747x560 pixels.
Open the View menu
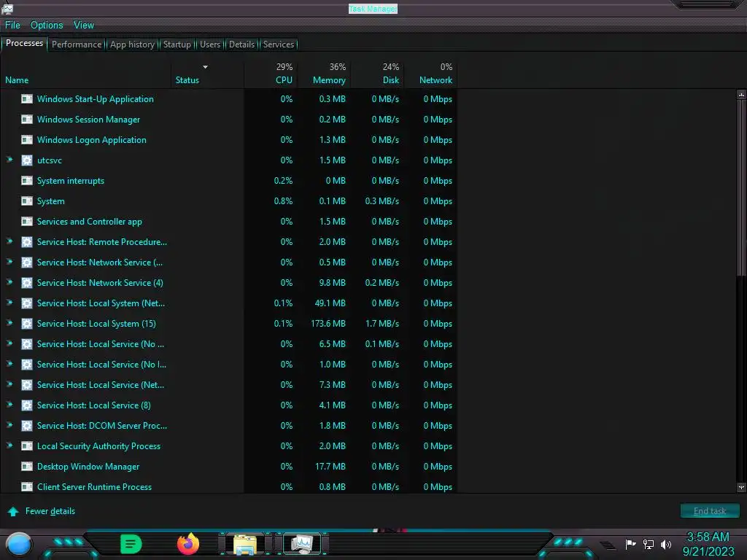(84, 26)
